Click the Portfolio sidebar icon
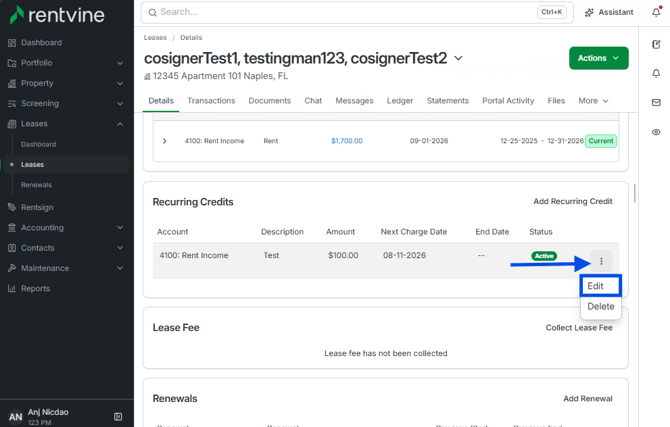 pos(12,63)
